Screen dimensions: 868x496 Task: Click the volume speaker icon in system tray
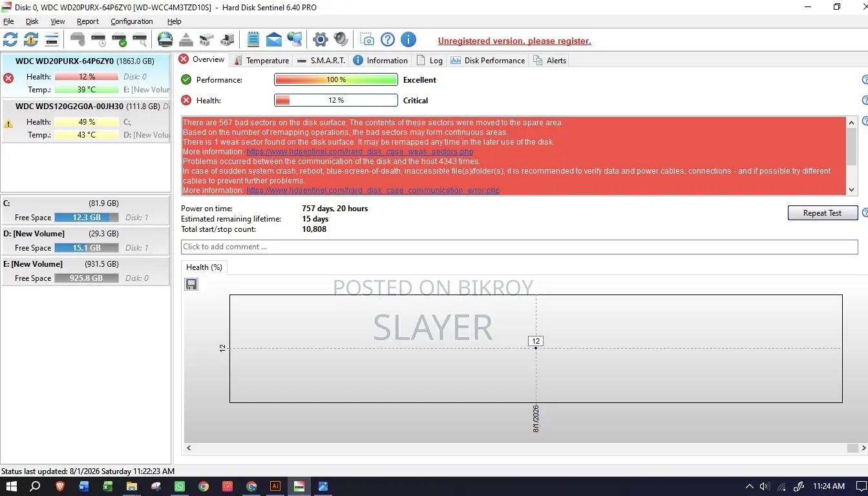coord(765,486)
